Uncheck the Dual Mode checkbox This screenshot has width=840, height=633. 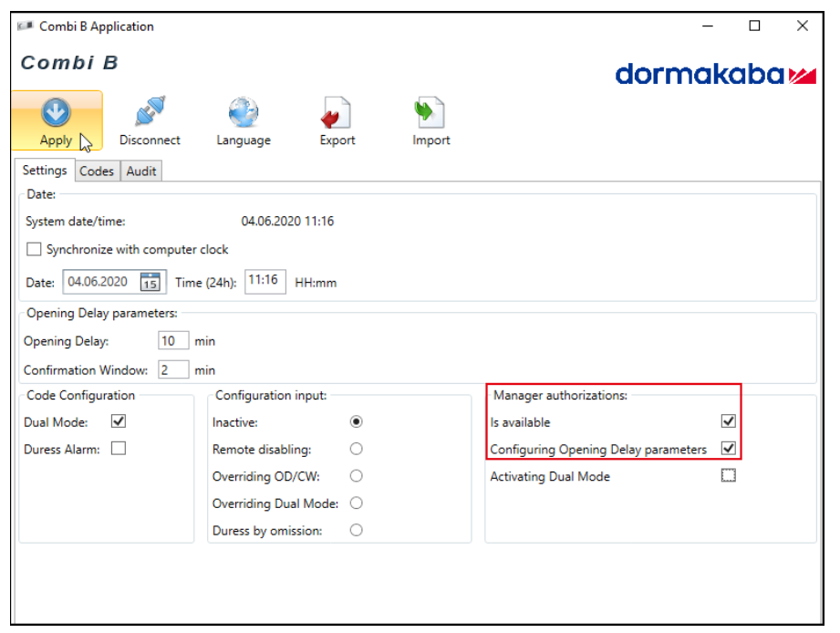(118, 421)
